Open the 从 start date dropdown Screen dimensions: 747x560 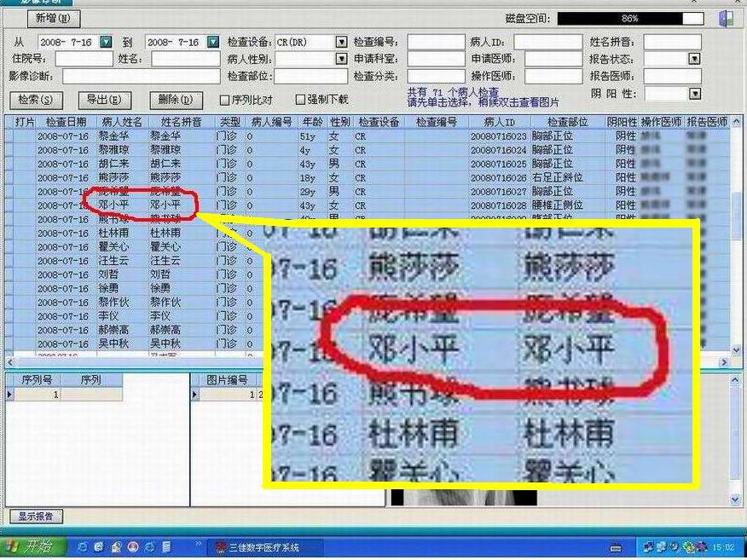pos(106,42)
